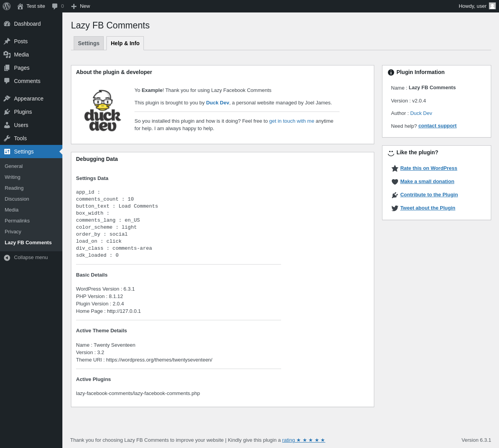
Task: Click Version 6.3.1 in footer
Action: pos(476,440)
